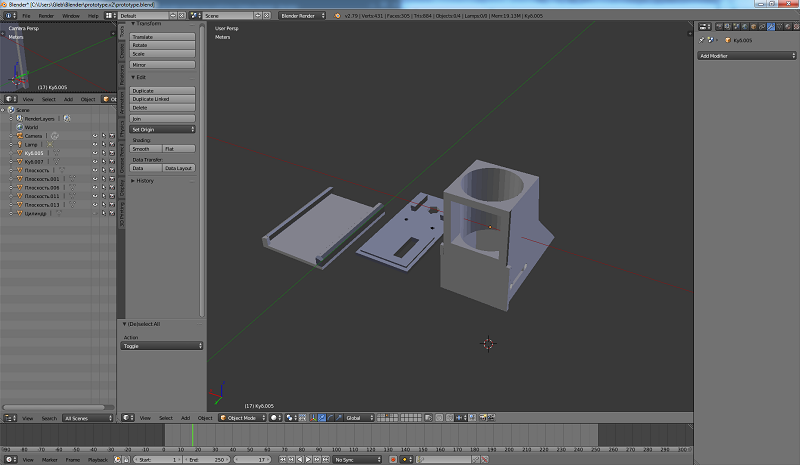This screenshot has width=800, height=465.
Task: Open the Render Layers properties tab
Action: click(x=728, y=27)
